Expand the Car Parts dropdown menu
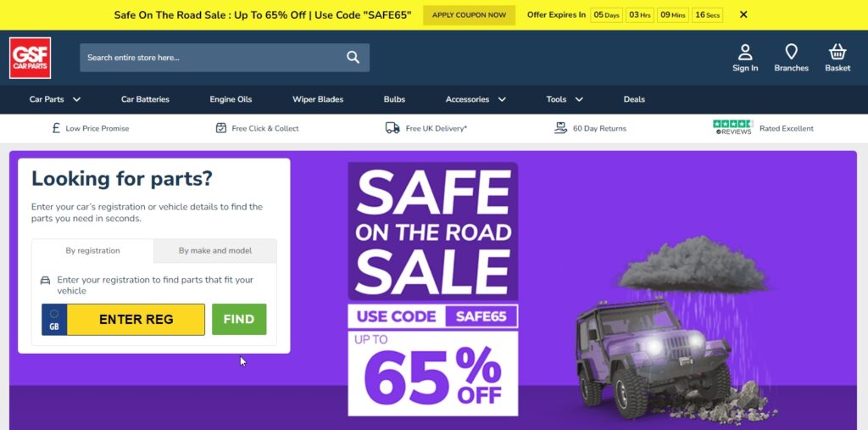 click(x=55, y=99)
